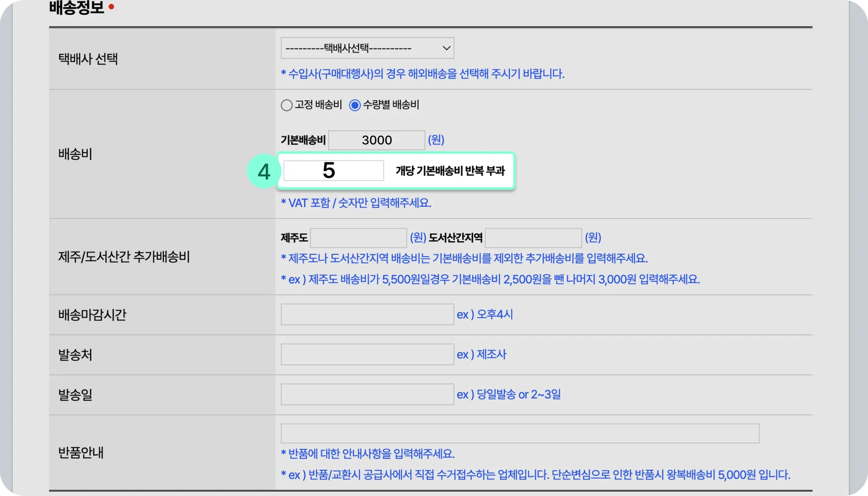Click the 배송정보 section heading
868x496 pixels.
click(76, 7)
